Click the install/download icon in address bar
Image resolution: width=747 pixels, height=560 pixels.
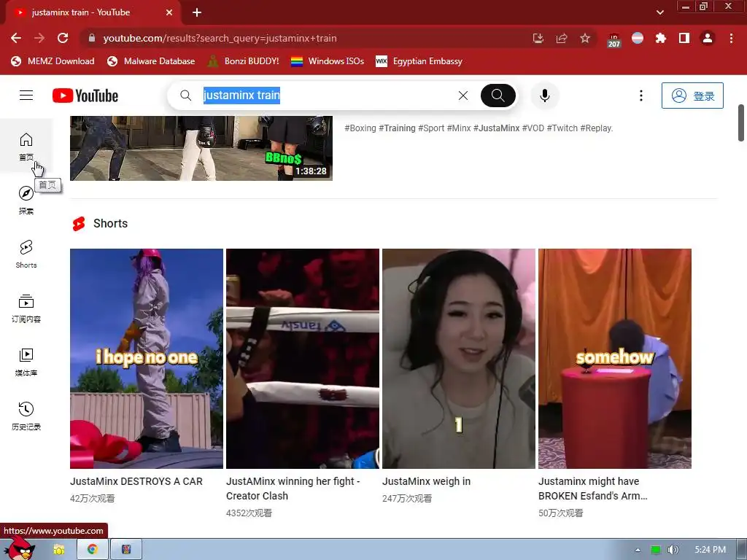(x=538, y=38)
